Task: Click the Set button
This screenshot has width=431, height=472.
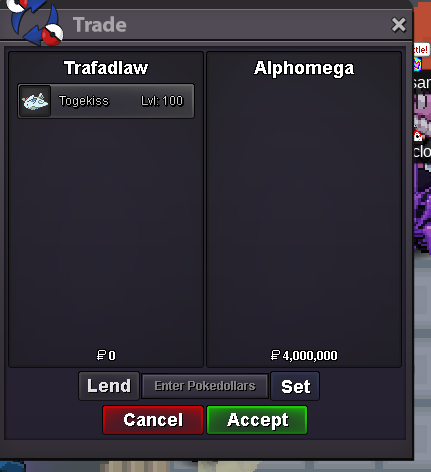Action: (295, 386)
